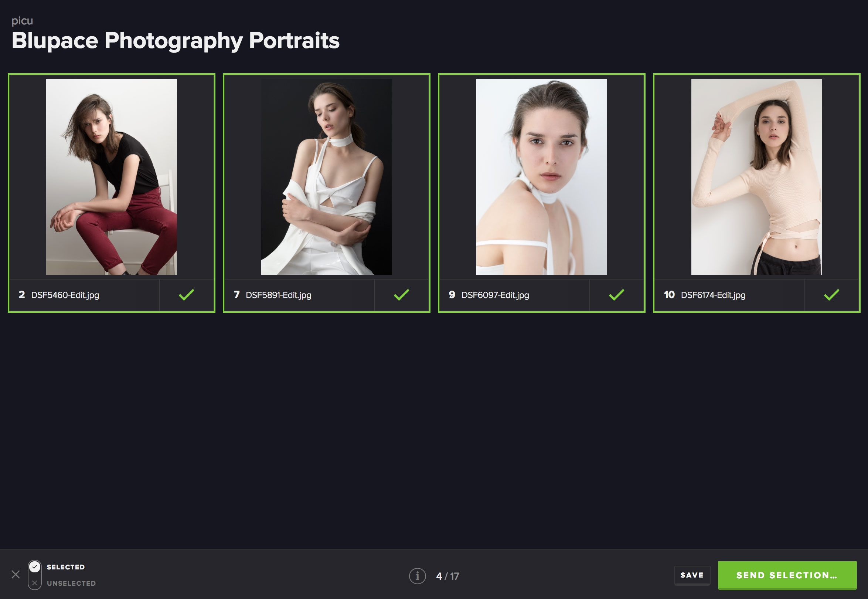This screenshot has width=868, height=599.
Task: Open thumbnail of woman in white dress
Action: tap(326, 177)
